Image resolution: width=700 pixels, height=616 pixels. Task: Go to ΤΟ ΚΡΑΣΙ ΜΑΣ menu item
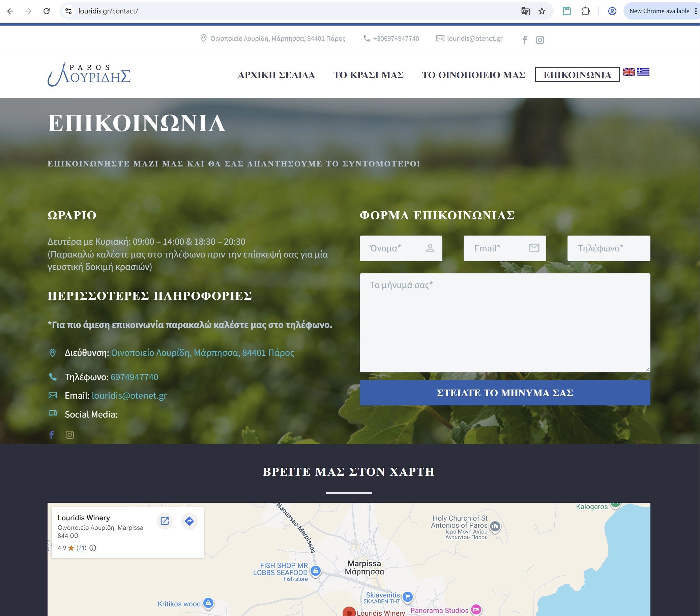pos(368,74)
